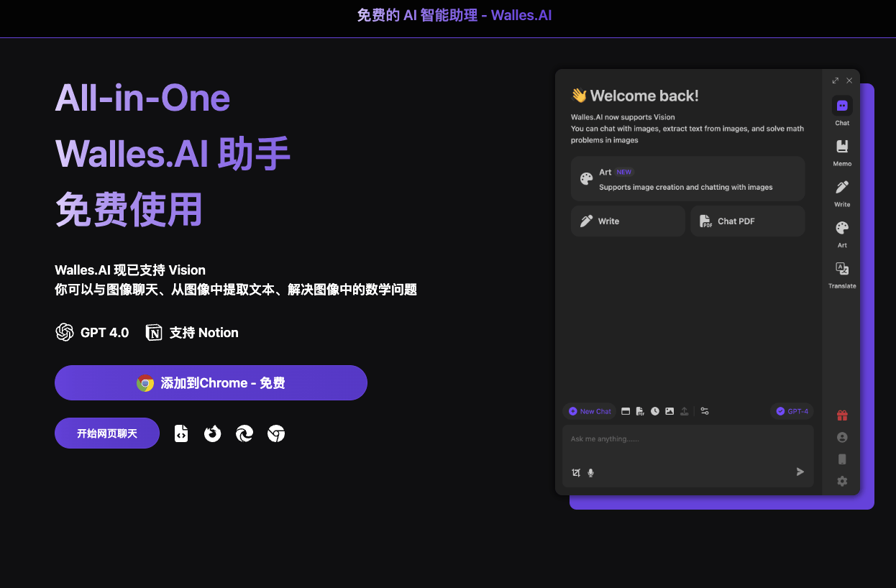Click the Notion logo icon
This screenshot has width=896, height=588.
click(154, 332)
